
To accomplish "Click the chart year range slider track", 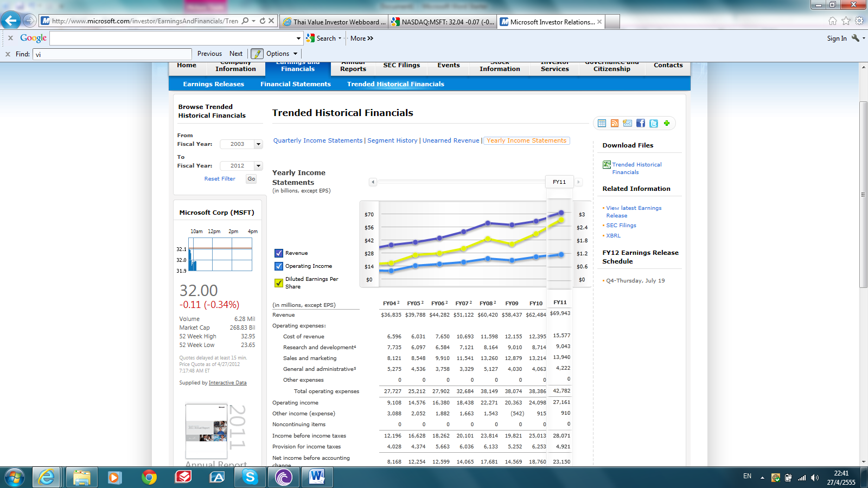I will tap(461, 182).
